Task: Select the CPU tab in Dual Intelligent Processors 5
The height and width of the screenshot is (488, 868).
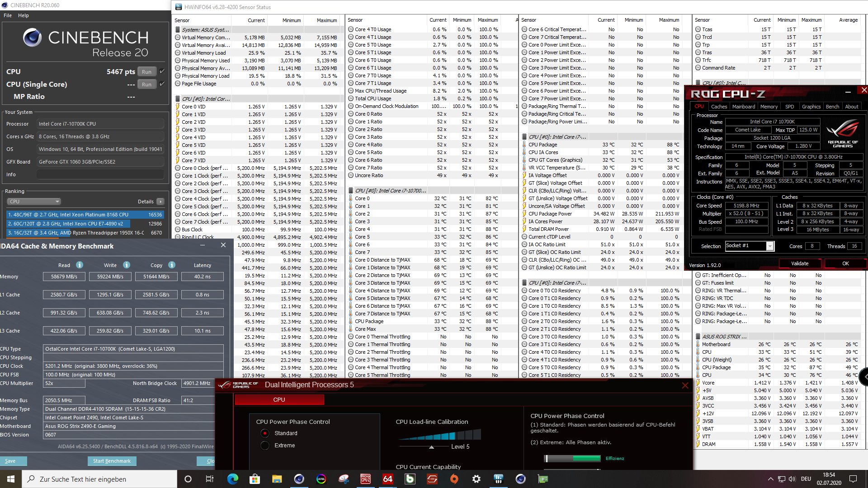Action: (x=279, y=399)
